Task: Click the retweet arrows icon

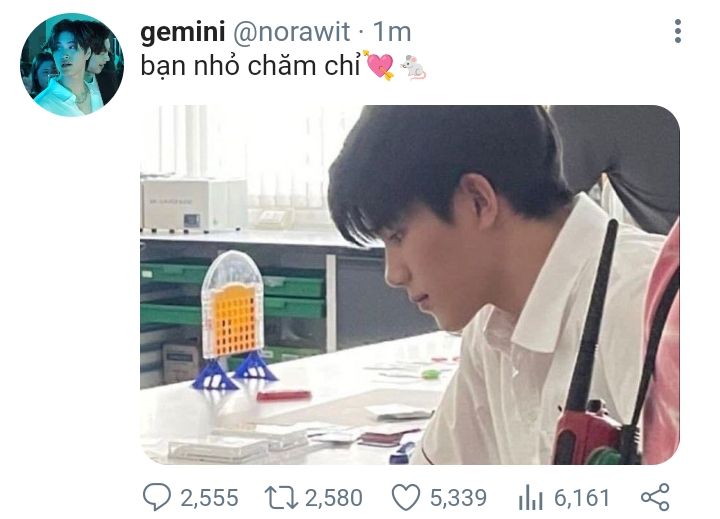Action: click(x=281, y=498)
